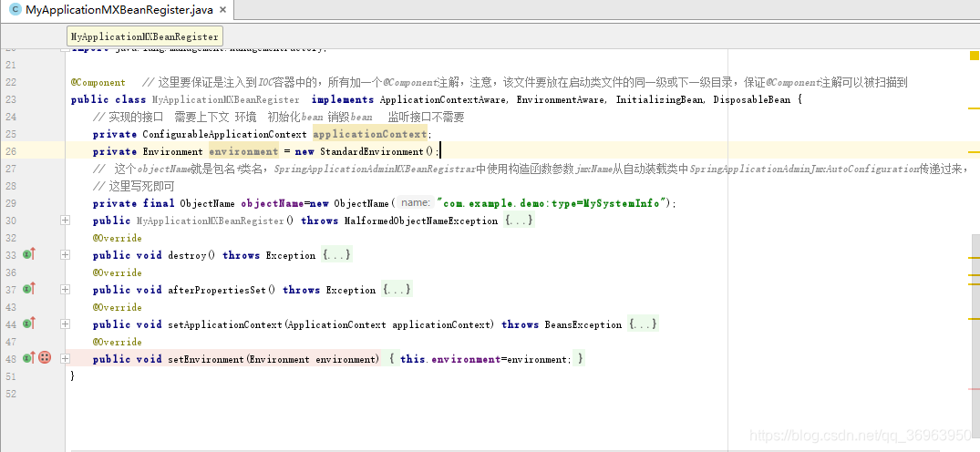The image size is (980, 452).
Task: Click the class name MyApplicationMXBeanRegister on line 23
Action: pos(225,100)
